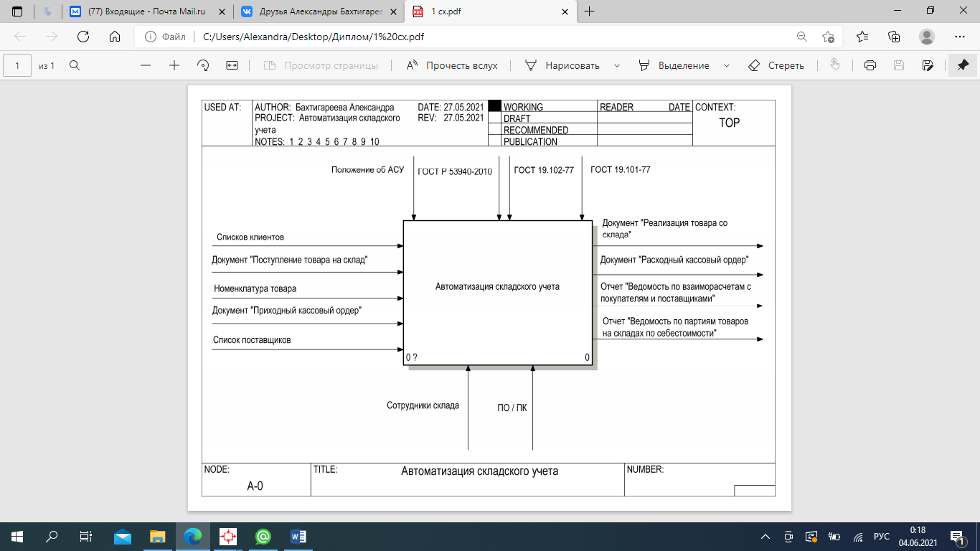Switch to the VK friends tab
Image resolution: width=980 pixels, height=551 pixels.
point(319,11)
